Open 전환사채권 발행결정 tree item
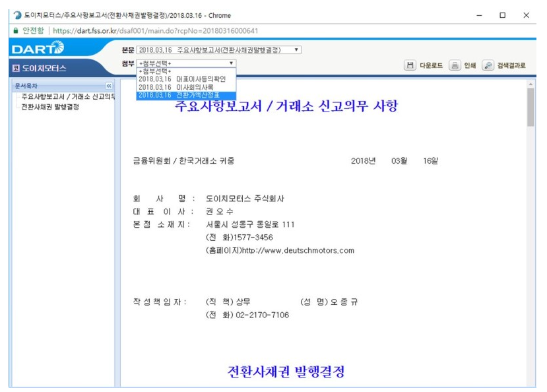This screenshot has height=392, width=547. coord(50,107)
